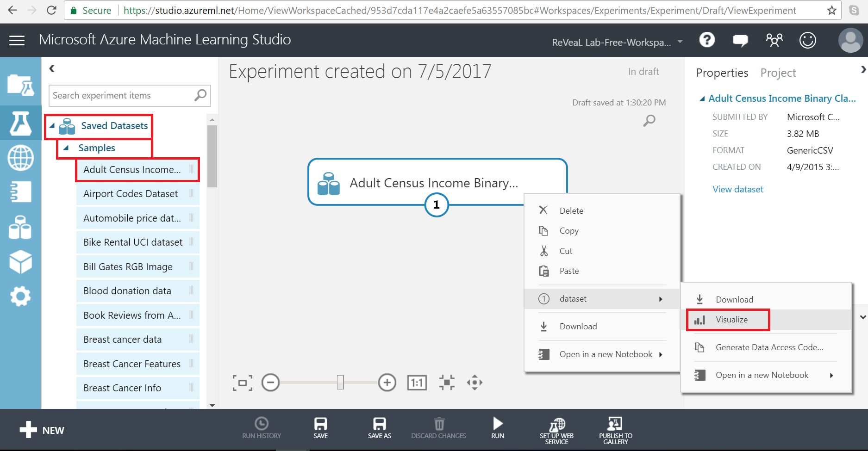
Task: Click the canvas search magnifier icon
Action: [649, 121]
